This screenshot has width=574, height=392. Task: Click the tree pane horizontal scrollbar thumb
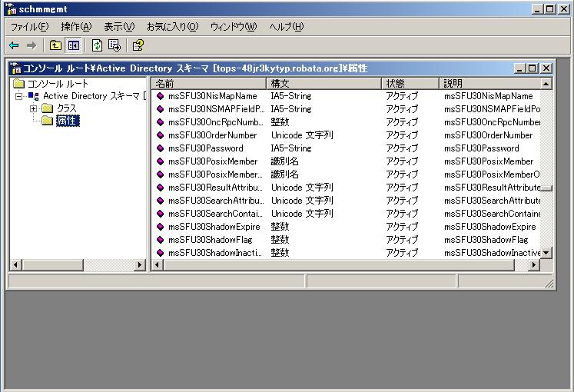tap(52, 264)
